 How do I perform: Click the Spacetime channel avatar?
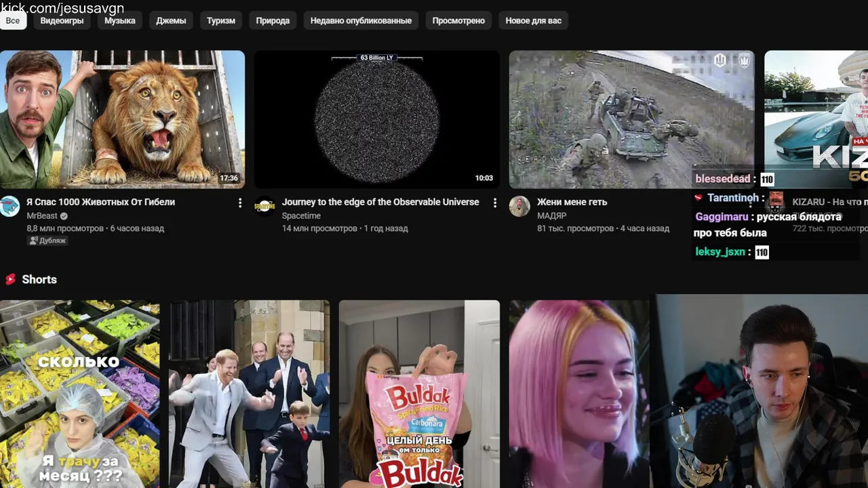[x=264, y=206]
